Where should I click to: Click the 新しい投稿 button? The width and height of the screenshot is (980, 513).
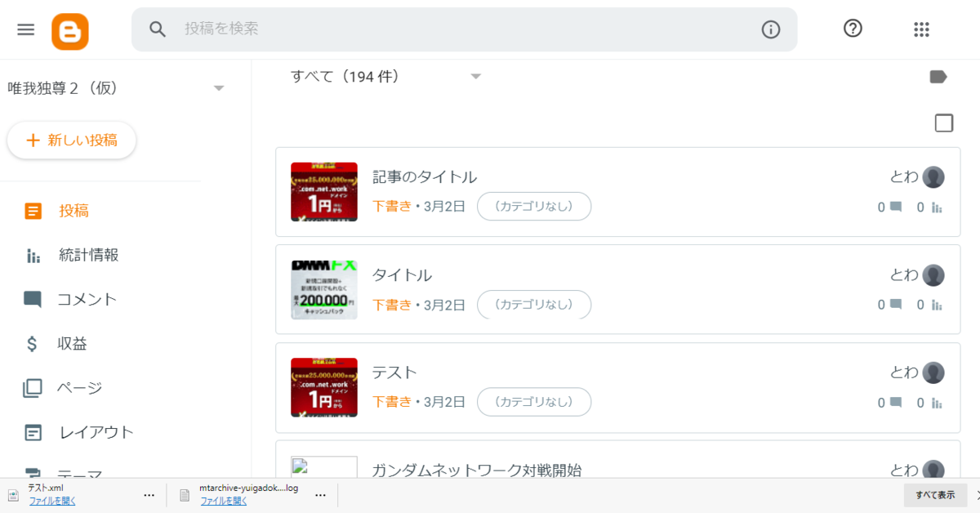[72, 141]
